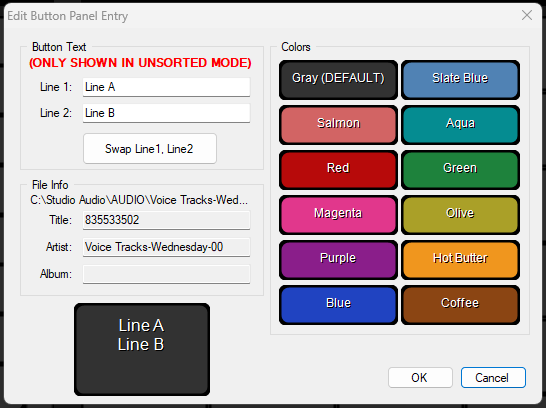
Task: Click the empty Album field
Action: click(x=166, y=274)
